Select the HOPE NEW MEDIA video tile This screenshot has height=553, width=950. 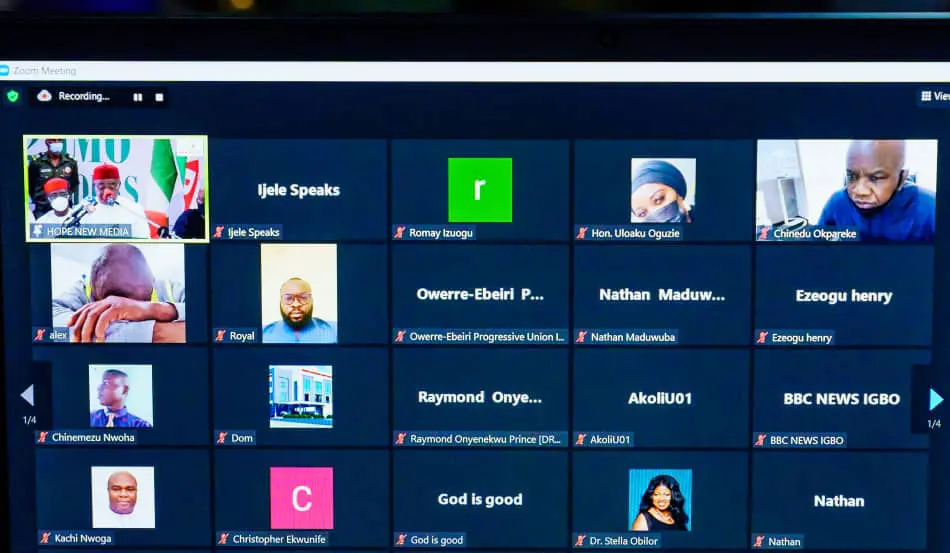coord(116,187)
